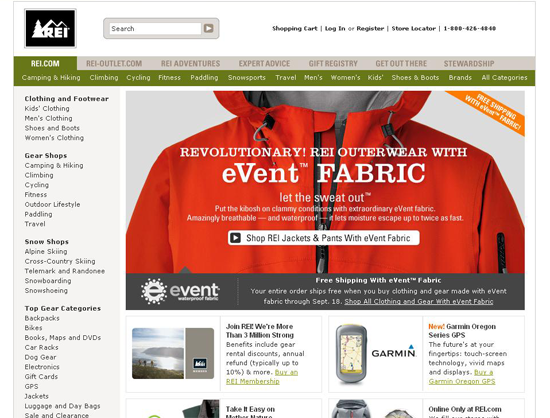Click Shoes and Boots in sidebar
The height and width of the screenshot is (418, 550).
pos(52,128)
